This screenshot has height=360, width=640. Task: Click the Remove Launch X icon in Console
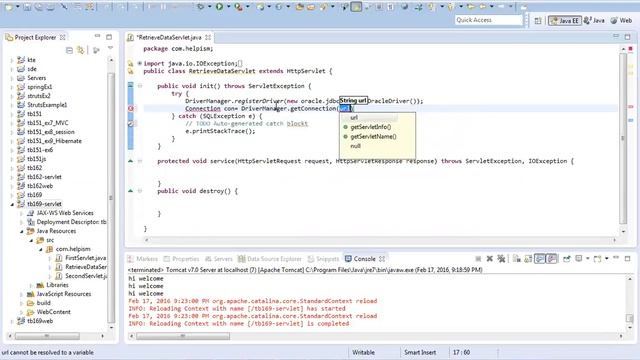point(489,259)
